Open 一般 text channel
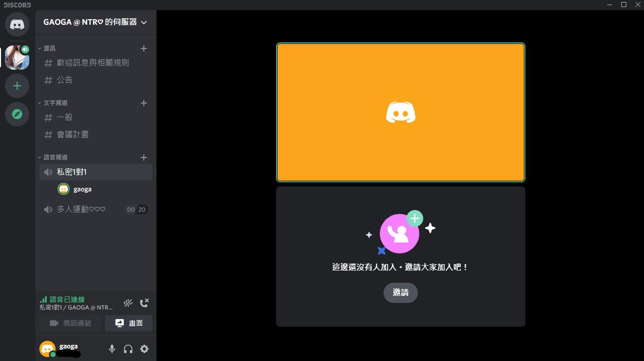This screenshot has height=361, width=644. coord(96,118)
